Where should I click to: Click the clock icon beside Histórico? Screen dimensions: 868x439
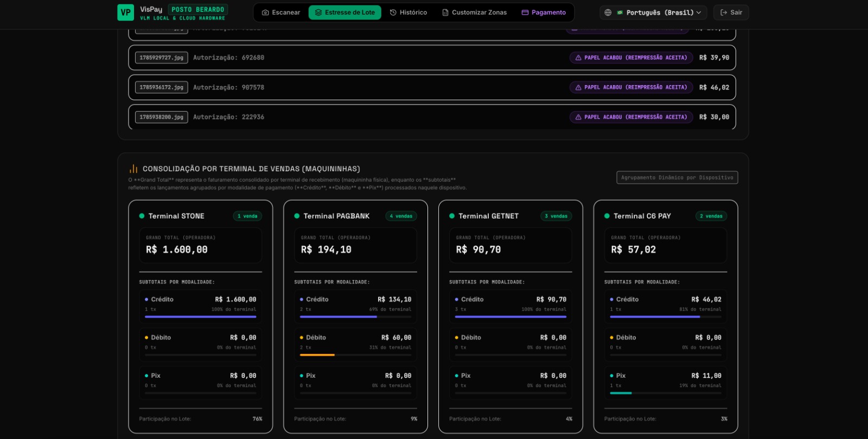393,12
